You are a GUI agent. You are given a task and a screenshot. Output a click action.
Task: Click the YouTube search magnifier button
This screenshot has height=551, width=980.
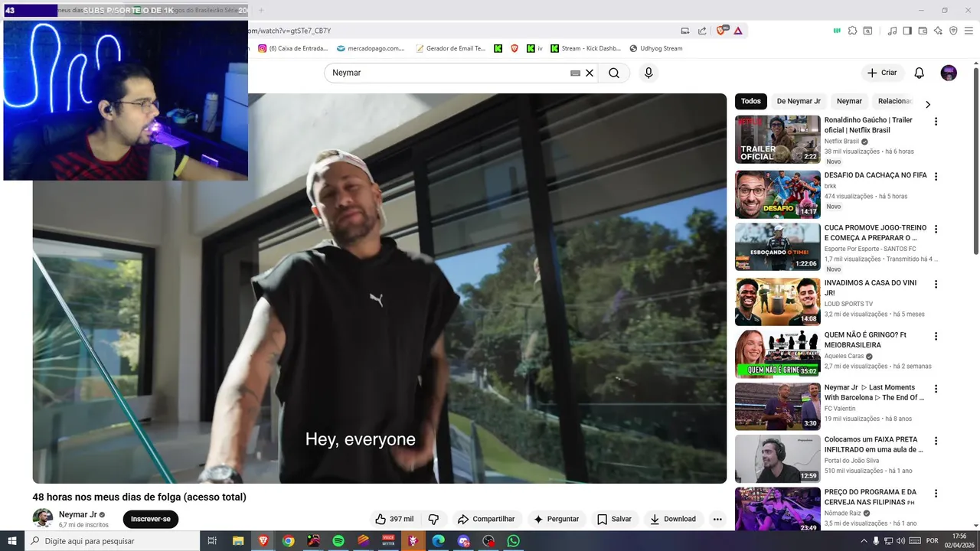[614, 73]
